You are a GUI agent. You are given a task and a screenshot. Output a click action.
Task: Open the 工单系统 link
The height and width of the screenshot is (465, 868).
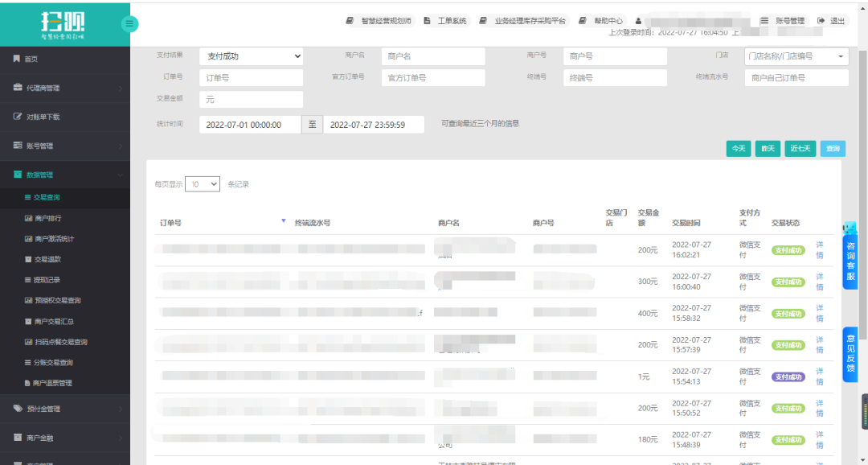445,21
